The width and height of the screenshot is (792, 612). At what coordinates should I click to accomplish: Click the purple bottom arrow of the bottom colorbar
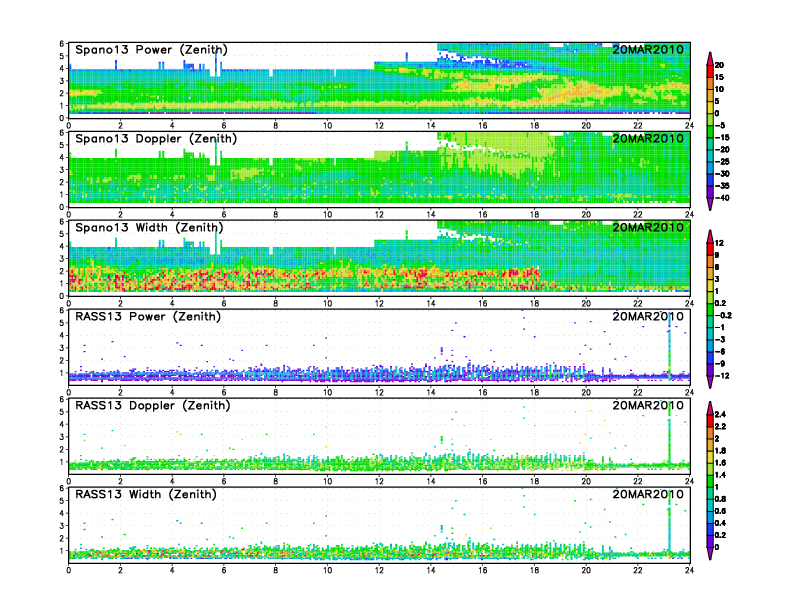tap(710, 553)
